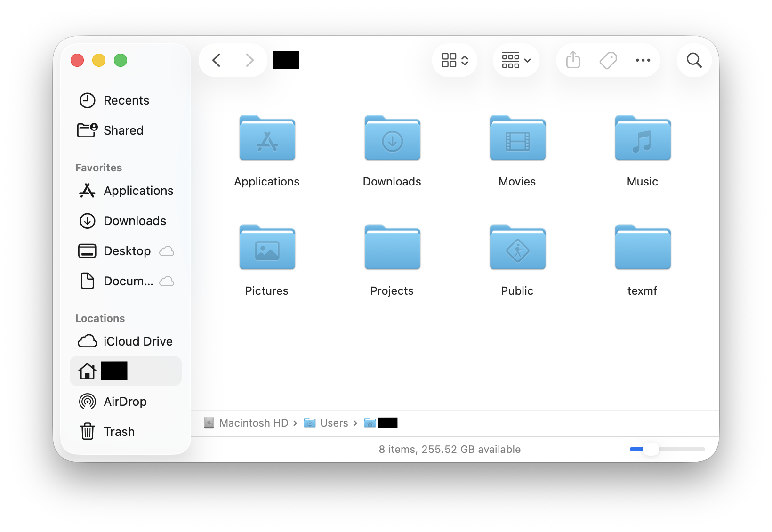Adjust the icon size slider

pos(667,449)
